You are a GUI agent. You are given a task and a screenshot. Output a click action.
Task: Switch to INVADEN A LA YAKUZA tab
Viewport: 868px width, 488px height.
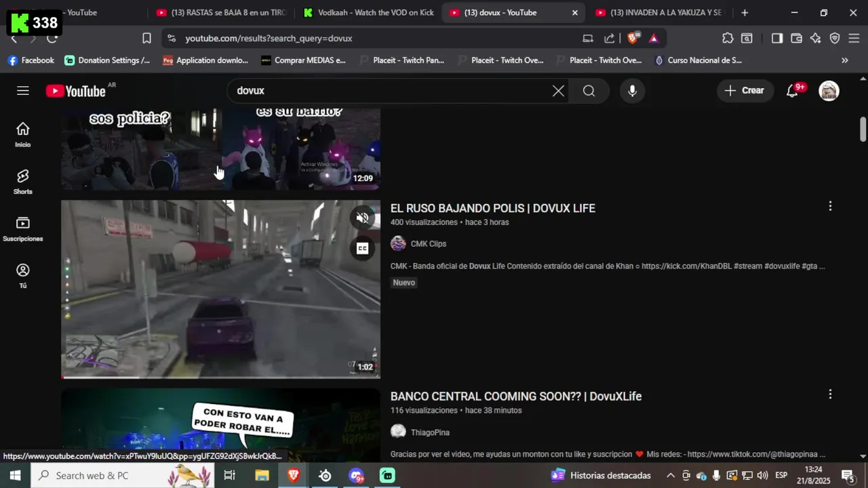pos(659,12)
